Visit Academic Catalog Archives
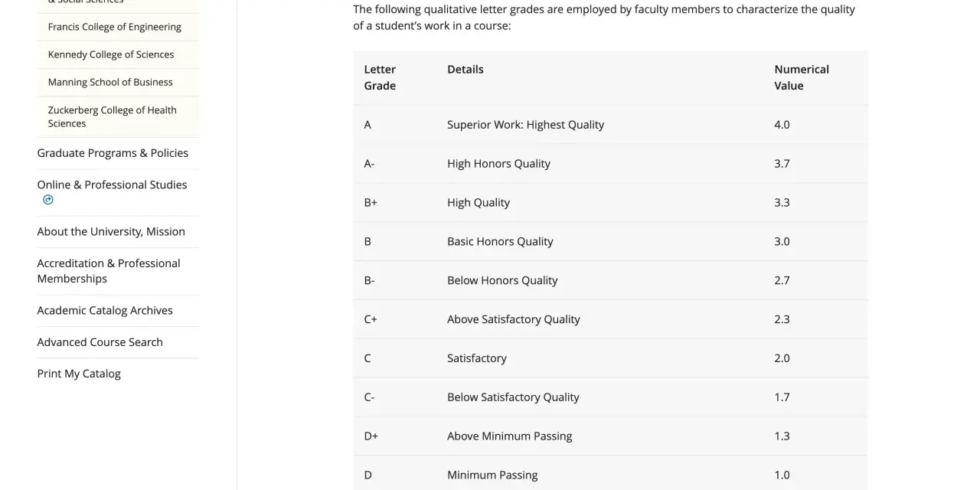Viewport: 980px width, 490px height. 105,310
